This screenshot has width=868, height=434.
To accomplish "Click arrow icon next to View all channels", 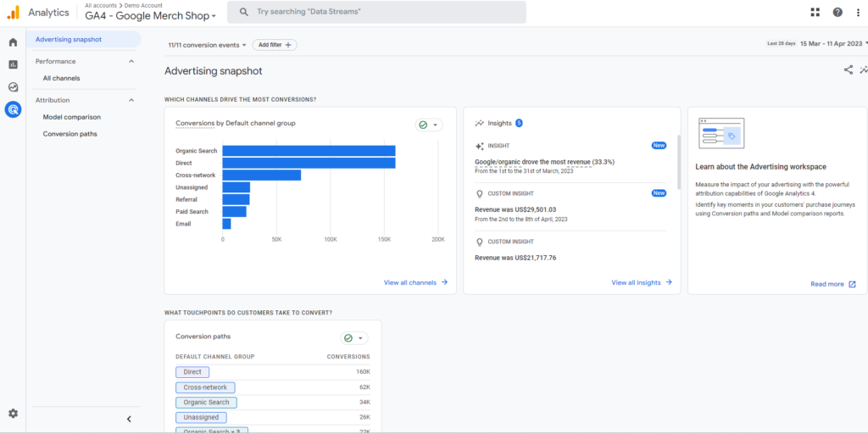I will point(444,282).
